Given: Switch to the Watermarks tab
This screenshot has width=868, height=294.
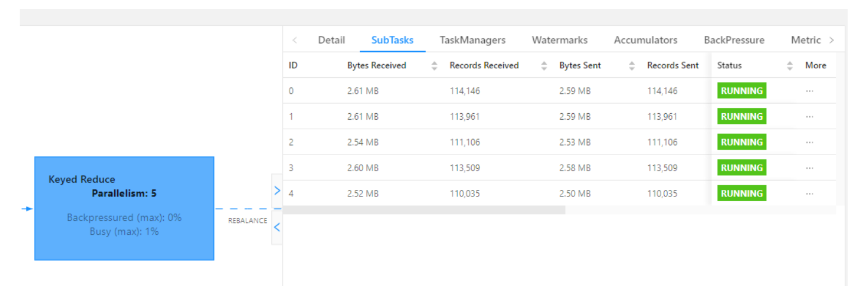Looking at the screenshot, I should [x=560, y=40].
